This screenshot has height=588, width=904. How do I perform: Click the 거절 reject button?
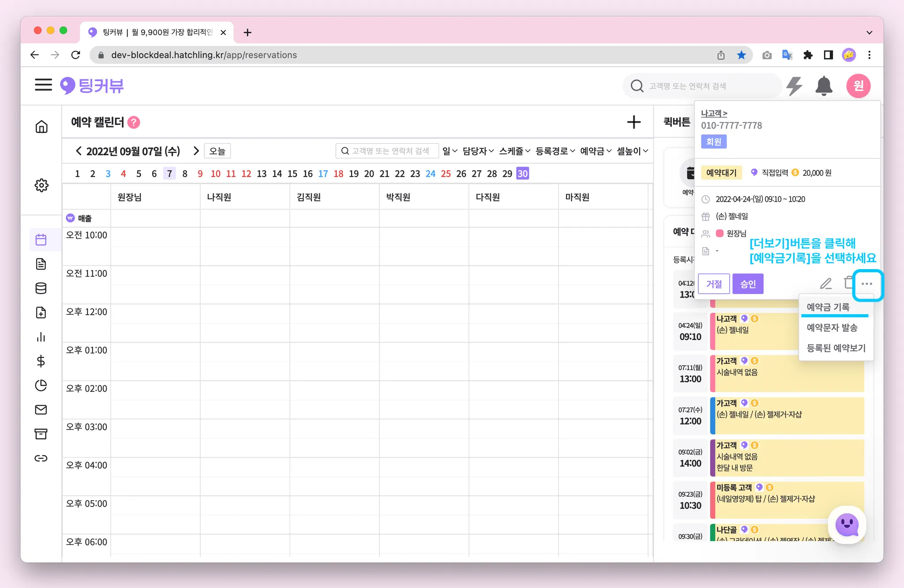coord(714,284)
